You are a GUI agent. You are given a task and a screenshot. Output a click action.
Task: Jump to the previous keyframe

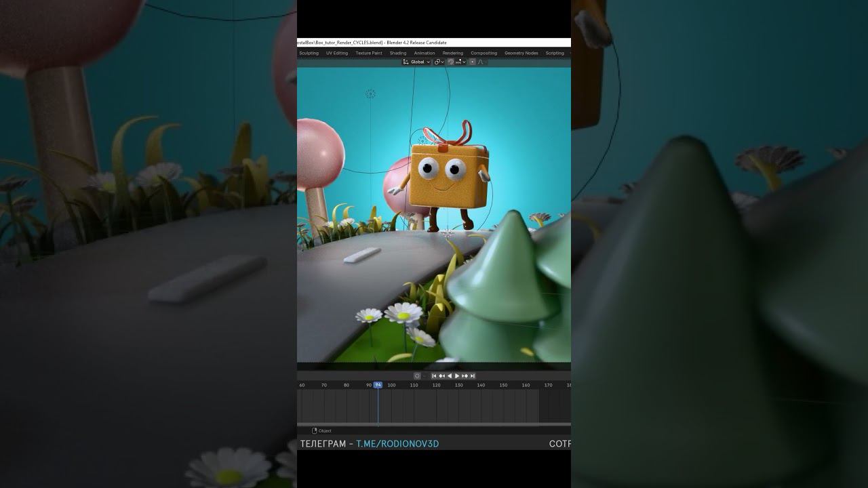(x=441, y=376)
